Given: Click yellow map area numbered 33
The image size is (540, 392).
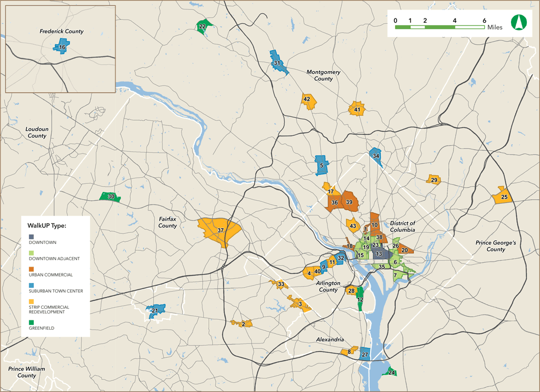Looking at the screenshot, I should (x=281, y=285).
